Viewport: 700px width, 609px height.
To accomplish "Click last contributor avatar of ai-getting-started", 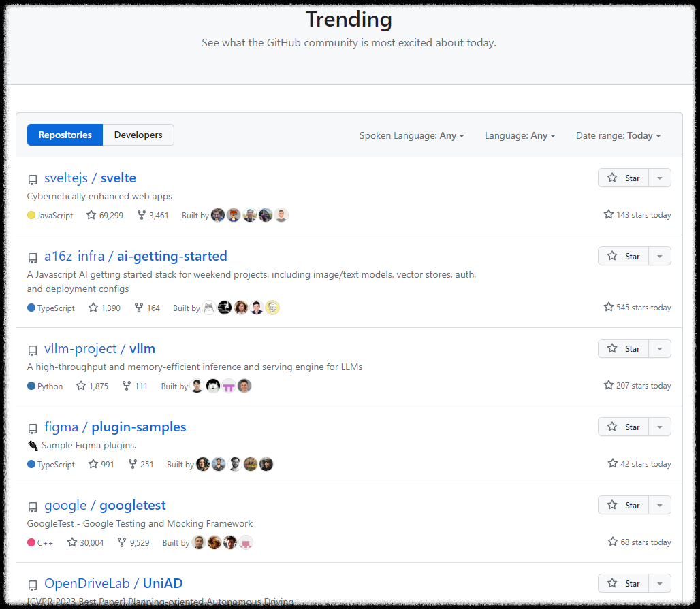I will (x=272, y=308).
